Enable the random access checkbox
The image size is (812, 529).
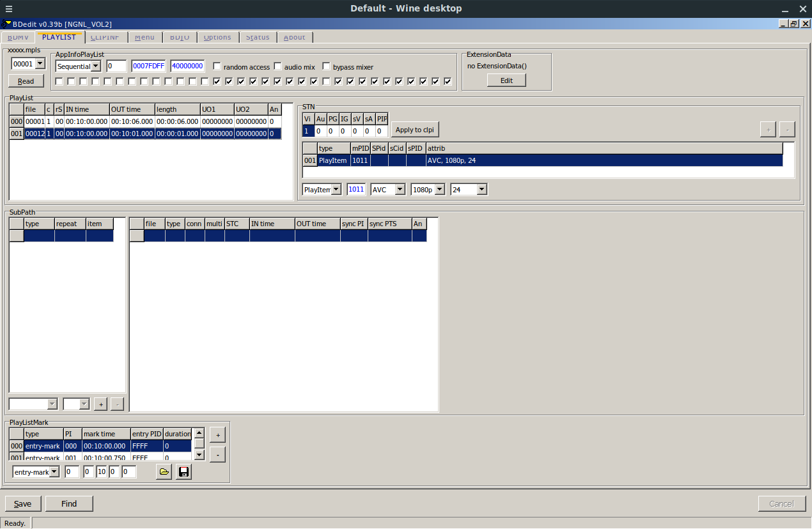217,66
